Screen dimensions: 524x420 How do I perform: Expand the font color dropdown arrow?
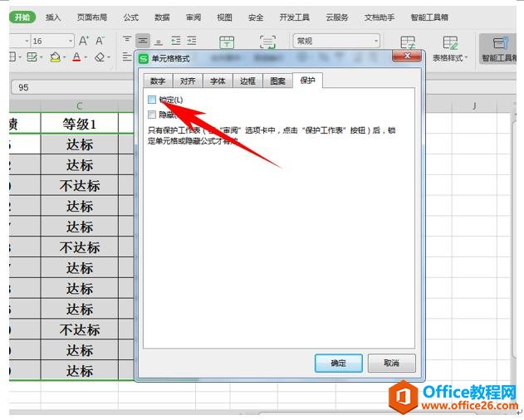click(x=86, y=57)
